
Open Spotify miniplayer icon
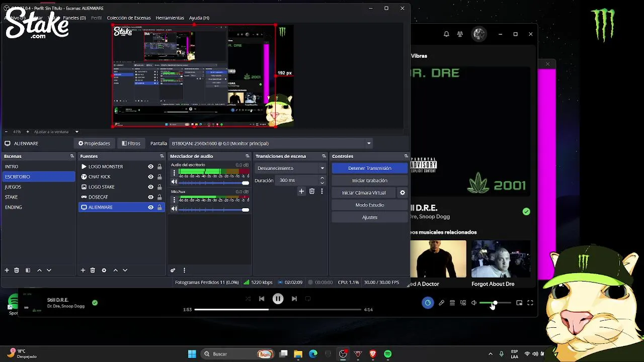coord(519,303)
